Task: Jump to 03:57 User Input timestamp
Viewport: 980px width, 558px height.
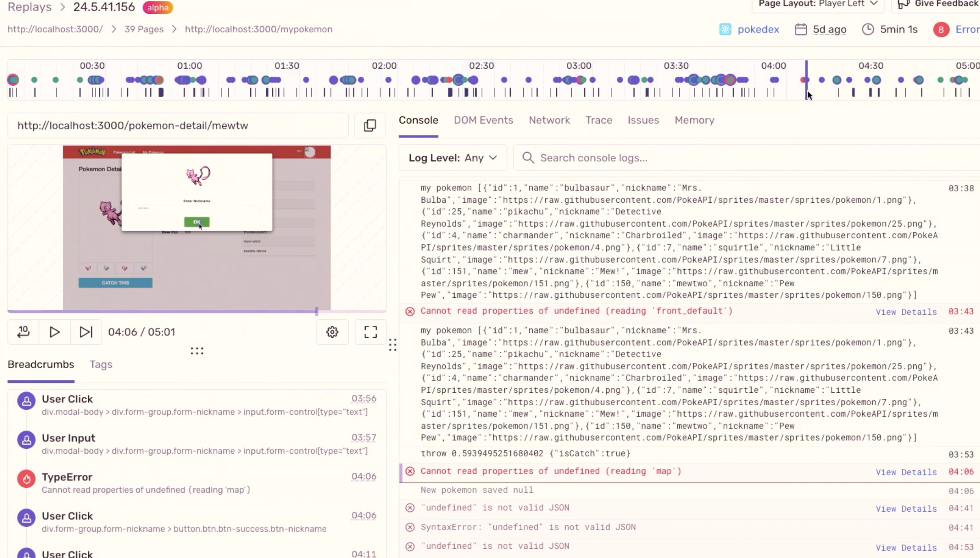Action: pyautogui.click(x=363, y=437)
